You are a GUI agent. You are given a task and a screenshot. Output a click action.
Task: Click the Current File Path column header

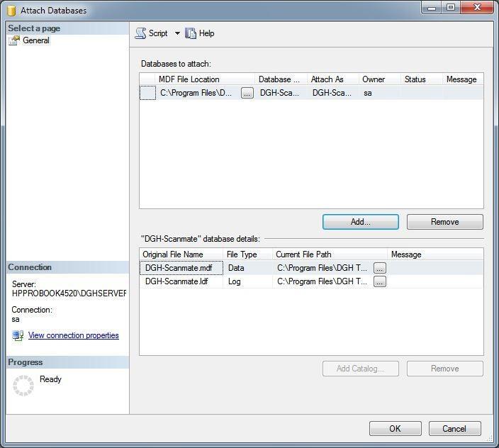[330, 254]
